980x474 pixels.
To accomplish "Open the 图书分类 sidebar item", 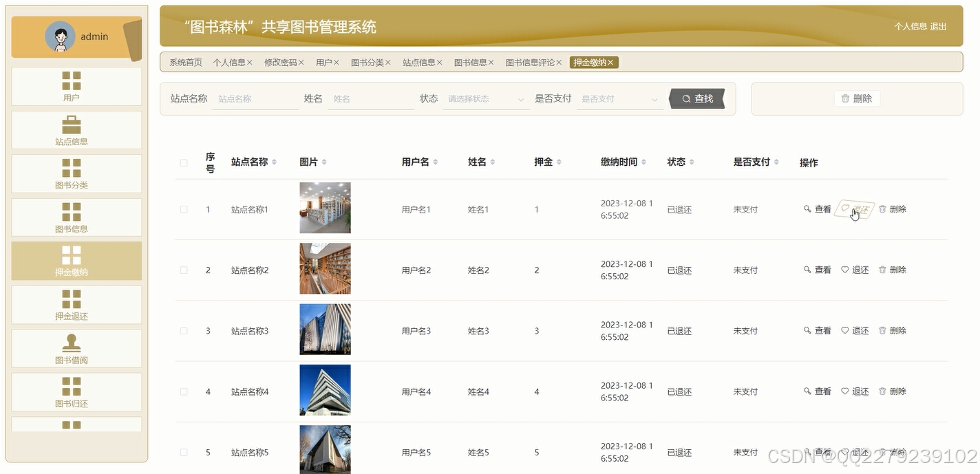I will point(76,173).
